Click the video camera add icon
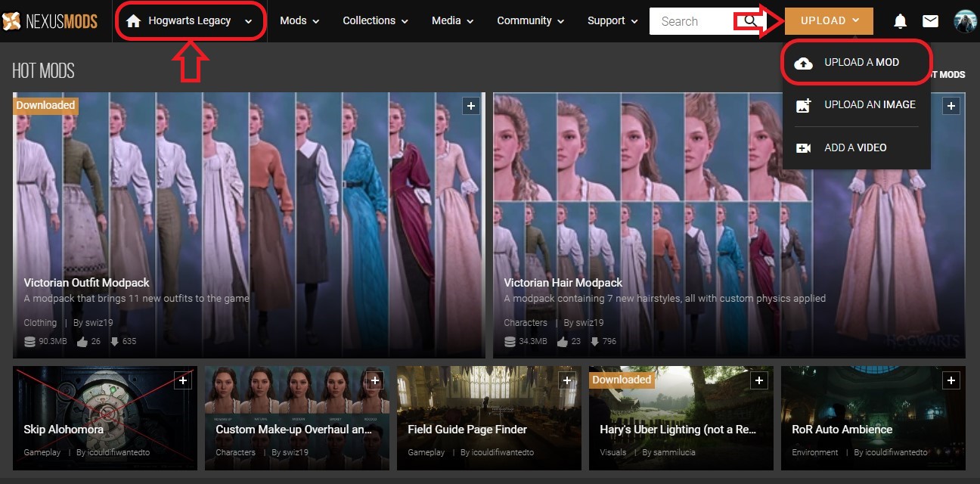 coord(804,147)
